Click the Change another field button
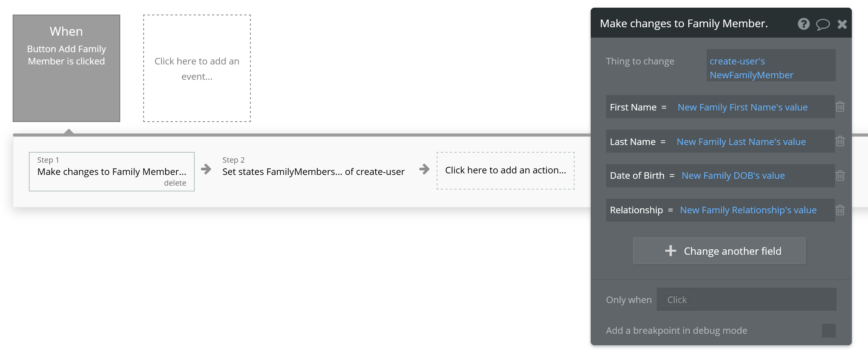This screenshot has width=868, height=356. pyautogui.click(x=719, y=251)
